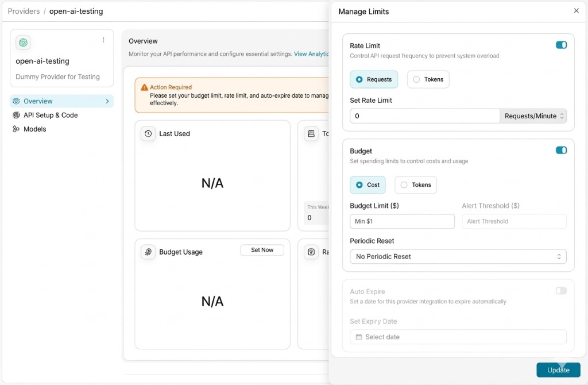Toggle the Rate Limit switch off
The image size is (588, 385).
(x=561, y=45)
